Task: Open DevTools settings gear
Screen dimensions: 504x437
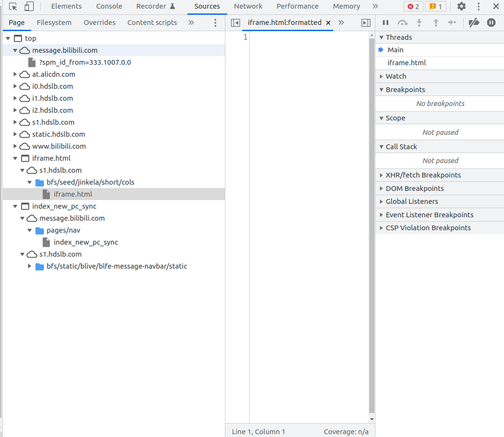Action: click(461, 7)
